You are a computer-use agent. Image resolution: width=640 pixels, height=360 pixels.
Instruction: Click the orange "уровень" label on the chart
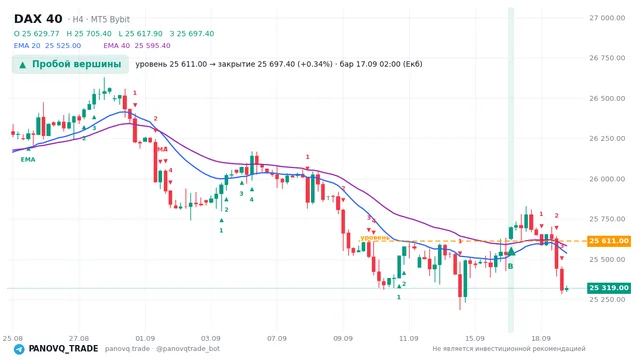(374, 237)
